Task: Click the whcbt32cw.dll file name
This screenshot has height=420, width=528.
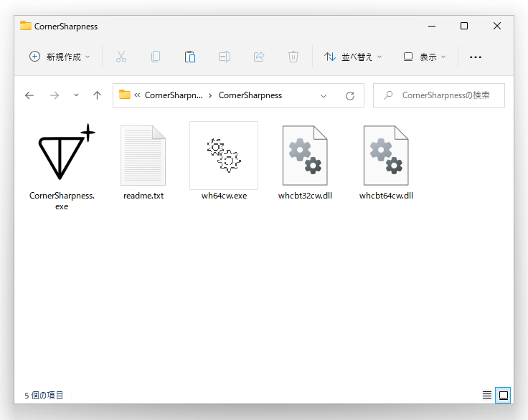Action: [305, 196]
